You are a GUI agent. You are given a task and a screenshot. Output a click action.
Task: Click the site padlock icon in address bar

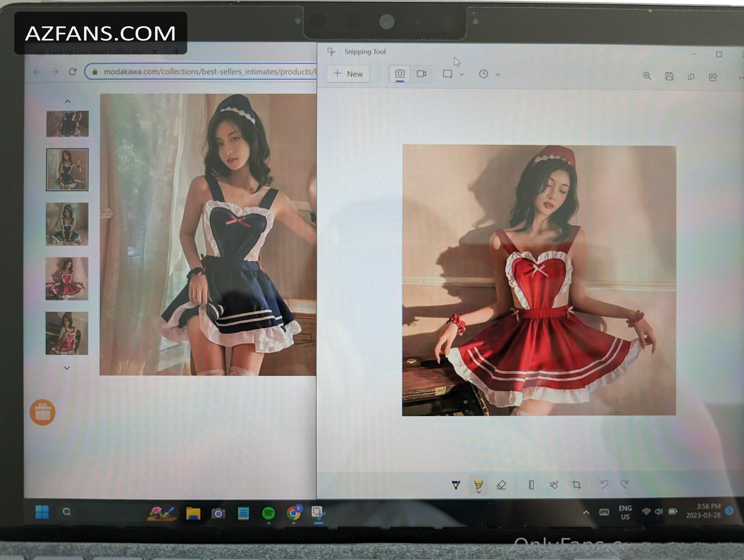tap(95, 72)
